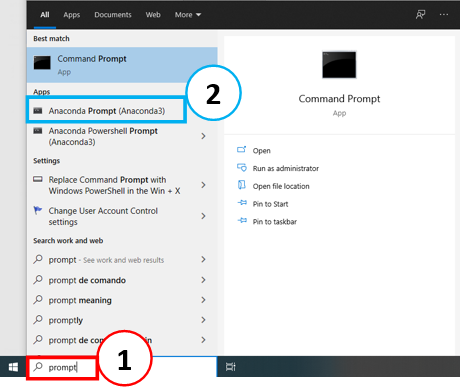Image resolution: width=460 pixels, height=387 pixels.
Task: Click the Windows Start button
Action: click(x=13, y=367)
